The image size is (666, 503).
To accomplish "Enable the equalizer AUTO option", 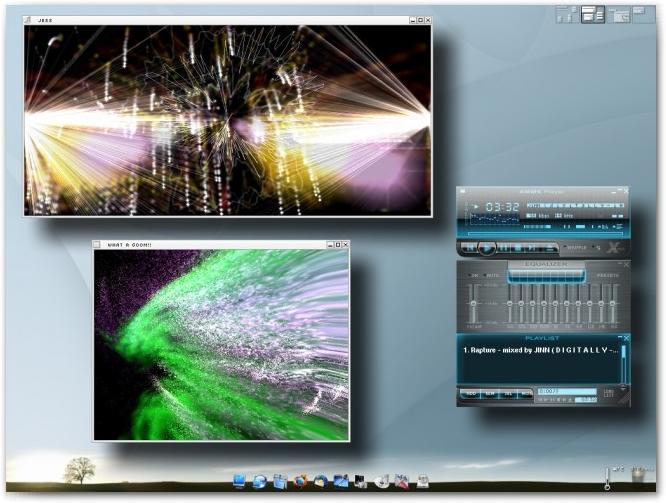I will point(493,276).
